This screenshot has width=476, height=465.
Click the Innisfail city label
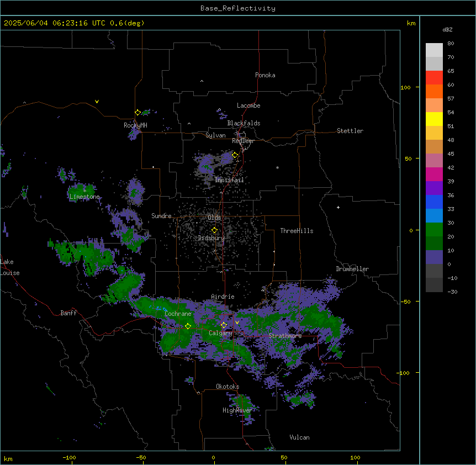229,180
